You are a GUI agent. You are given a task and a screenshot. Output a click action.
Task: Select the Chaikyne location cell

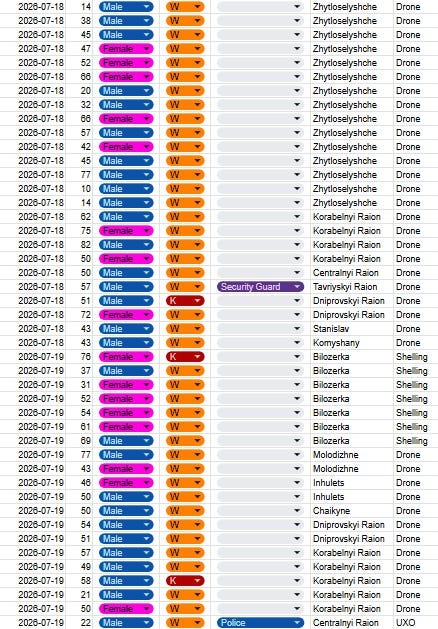click(352, 511)
